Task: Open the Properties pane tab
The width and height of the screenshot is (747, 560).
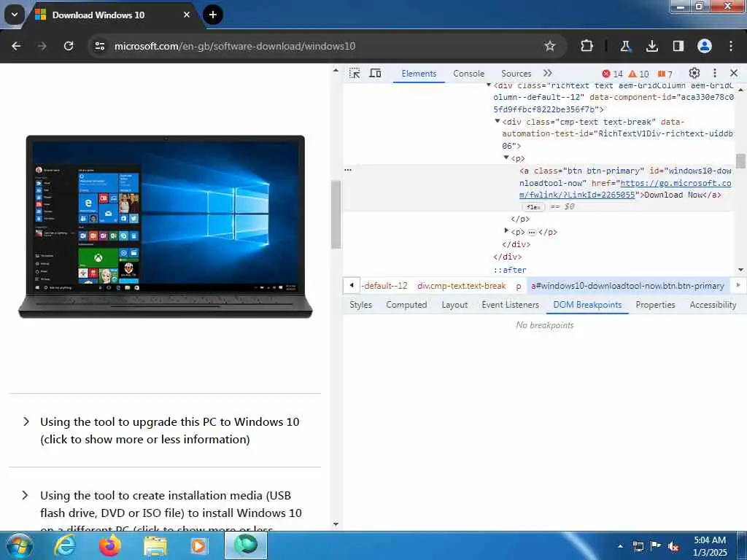Action: 655,305
